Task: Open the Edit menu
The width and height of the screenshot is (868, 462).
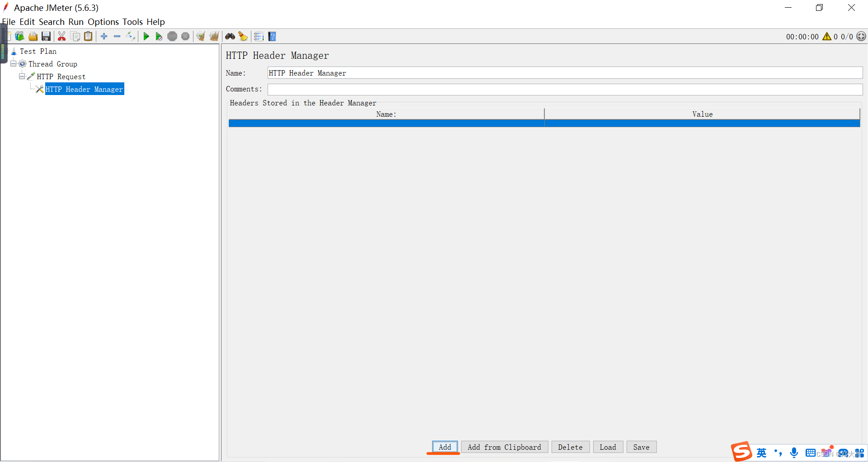Action: click(27, 22)
